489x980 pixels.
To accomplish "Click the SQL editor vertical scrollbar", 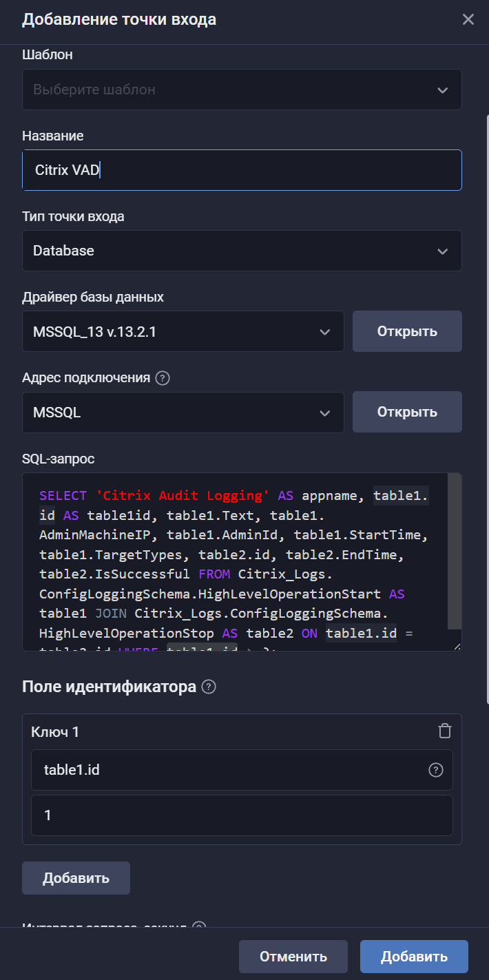I will tap(454, 551).
